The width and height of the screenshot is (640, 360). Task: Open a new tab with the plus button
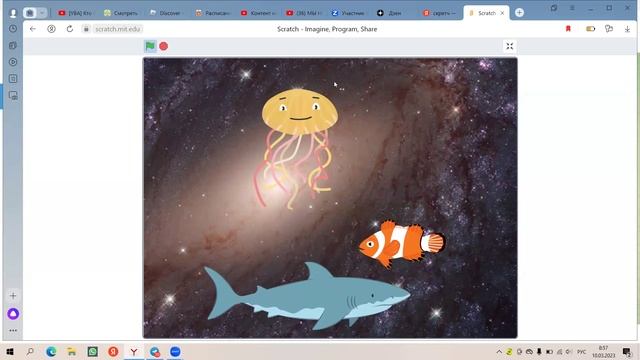(x=519, y=13)
